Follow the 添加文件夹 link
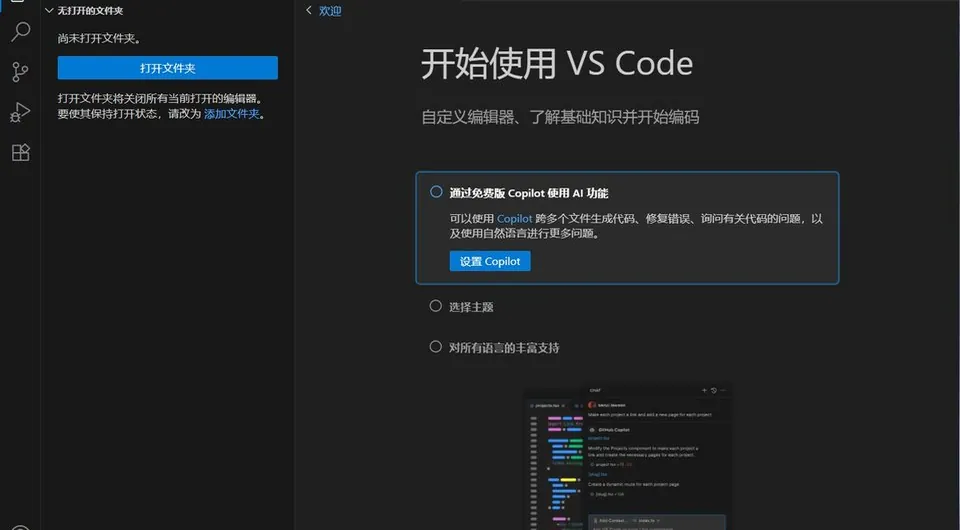This screenshot has height=530, width=960. [x=231, y=114]
